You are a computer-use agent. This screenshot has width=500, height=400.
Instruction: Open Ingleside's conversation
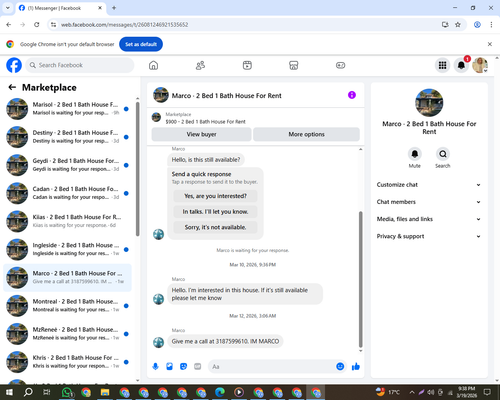coord(68,249)
